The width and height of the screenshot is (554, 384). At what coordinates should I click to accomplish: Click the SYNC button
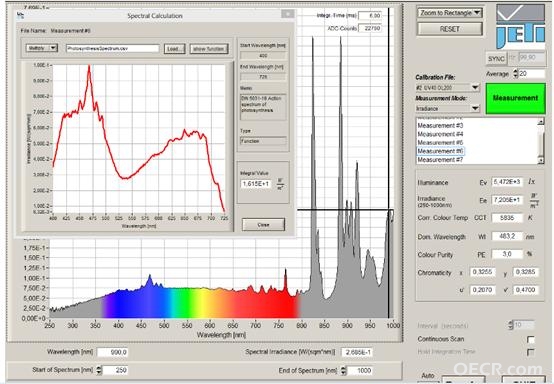pyautogui.click(x=496, y=59)
